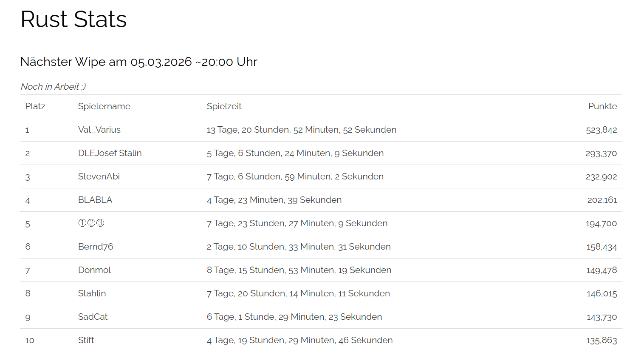
Task: Select the Bernd76 player entry
Action: [96, 247]
